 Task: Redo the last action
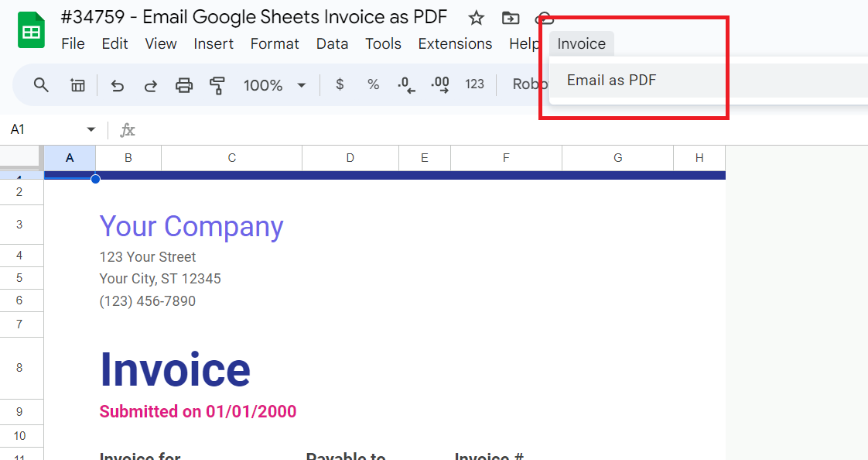[150, 85]
